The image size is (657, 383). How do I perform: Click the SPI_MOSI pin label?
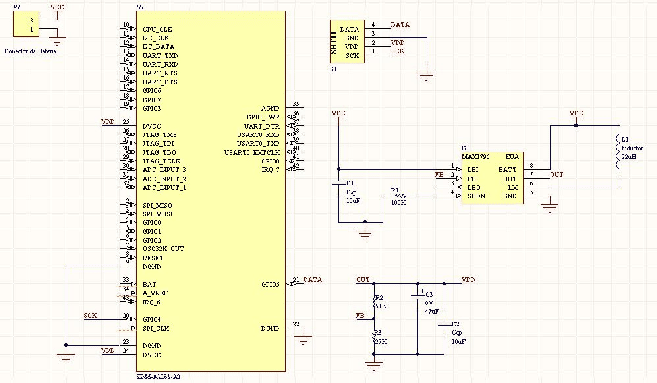pos(158,214)
